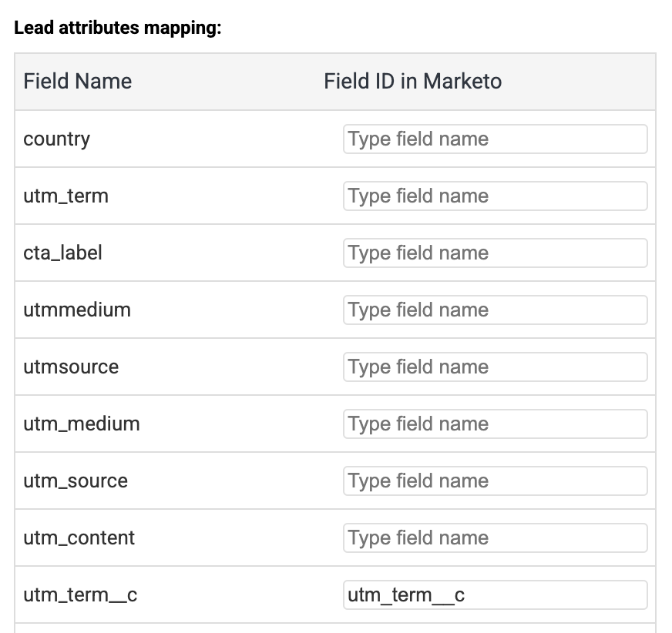This screenshot has width=672, height=633.
Task: Select the utmmedium row label
Action: [x=77, y=310]
